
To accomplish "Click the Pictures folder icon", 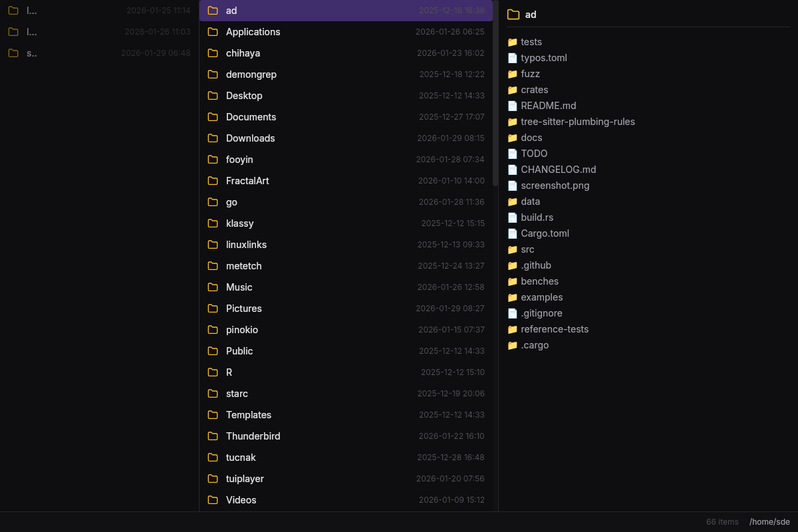I will [x=213, y=309].
